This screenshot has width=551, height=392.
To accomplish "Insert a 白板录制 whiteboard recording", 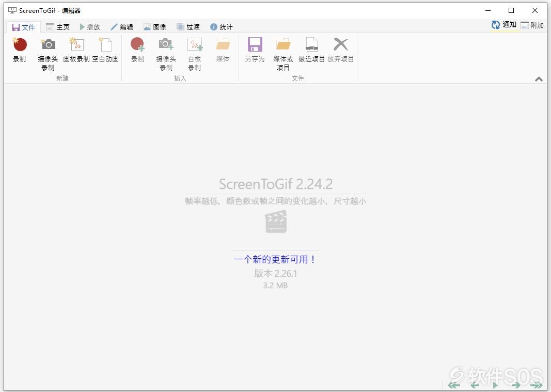I will pyautogui.click(x=194, y=54).
